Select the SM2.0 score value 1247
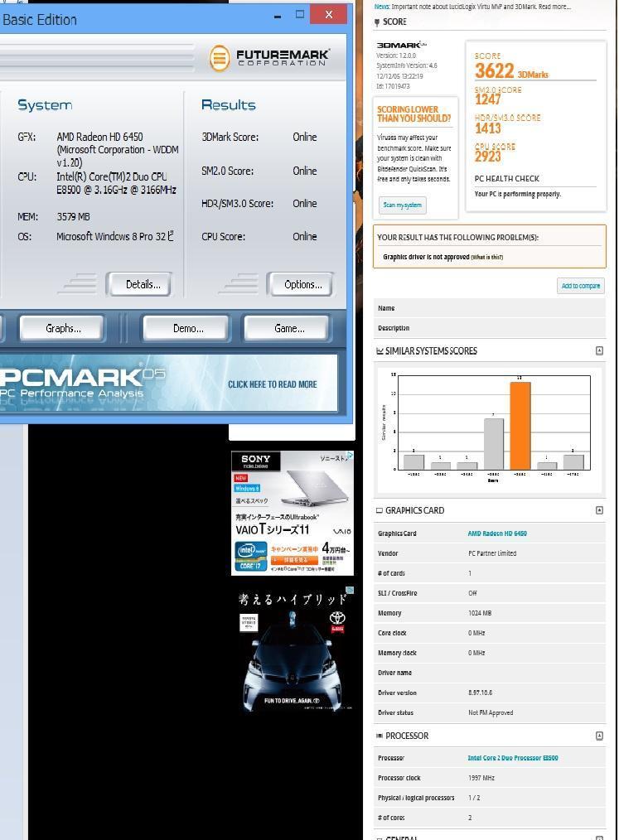The width and height of the screenshot is (619, 840). [x=488, y=99]
